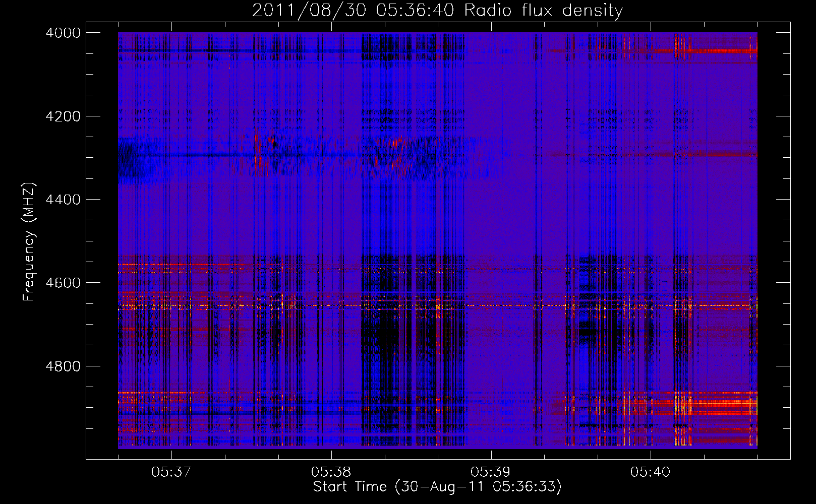Click the plot title "2011/08/30 05:36:40 Radio flux density"
This screenshot has width=816, height=504.
point(437,11)
